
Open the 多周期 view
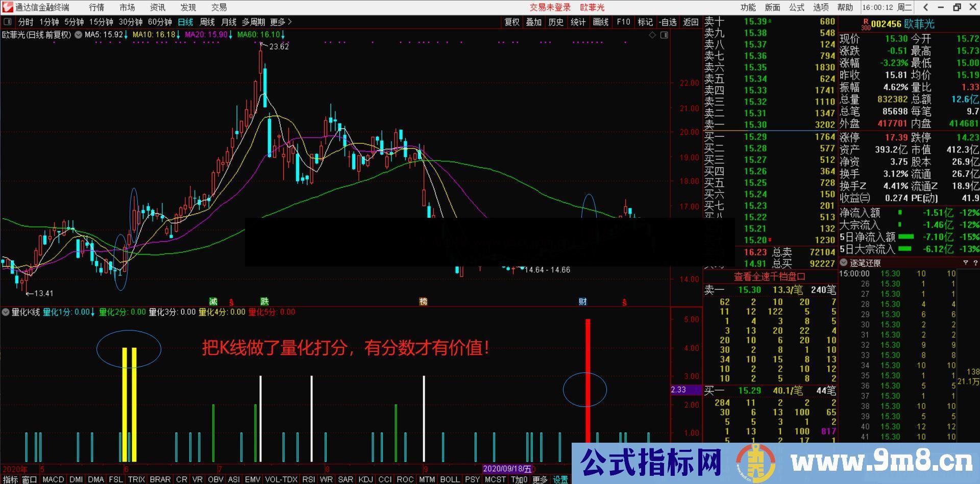(253, 22)
